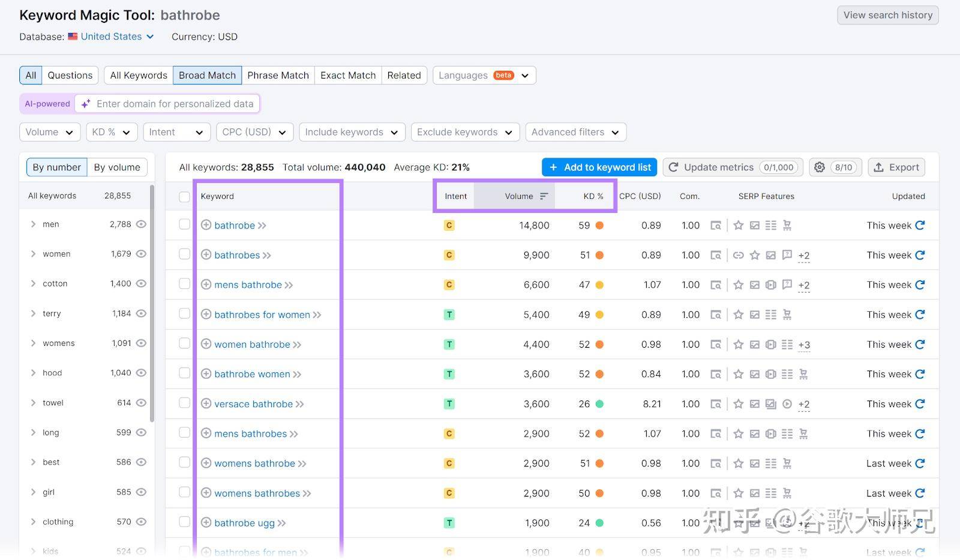960x560 pixels.
Task: Click plus icon beside versace bathrobe
Action: 206,404
